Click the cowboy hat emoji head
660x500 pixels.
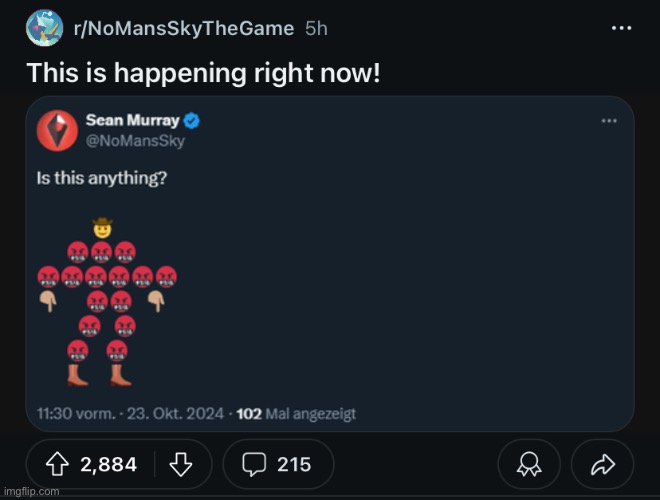coord(102,228)
